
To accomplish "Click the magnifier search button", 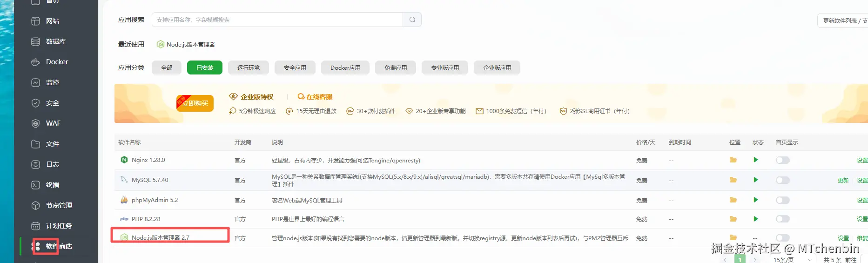I will 412,20.
